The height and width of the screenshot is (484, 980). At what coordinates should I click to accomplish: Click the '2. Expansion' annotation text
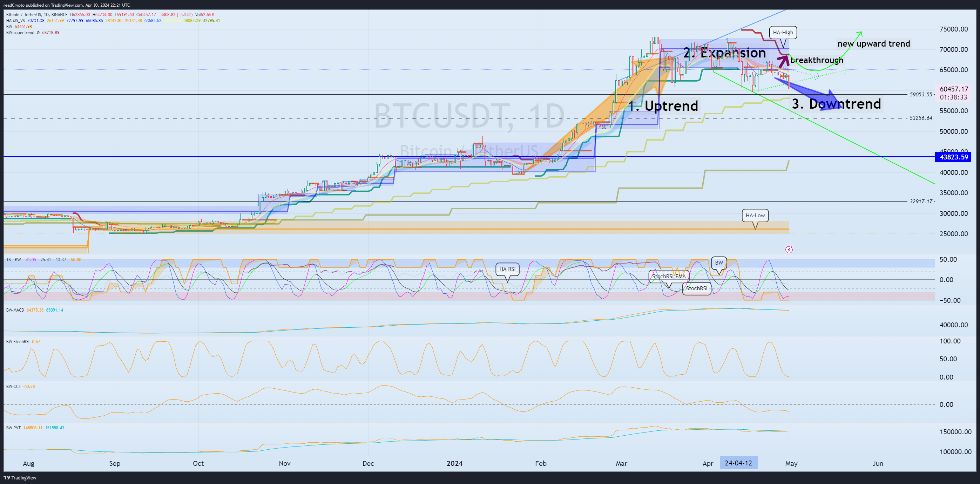[x=724, y=53]
